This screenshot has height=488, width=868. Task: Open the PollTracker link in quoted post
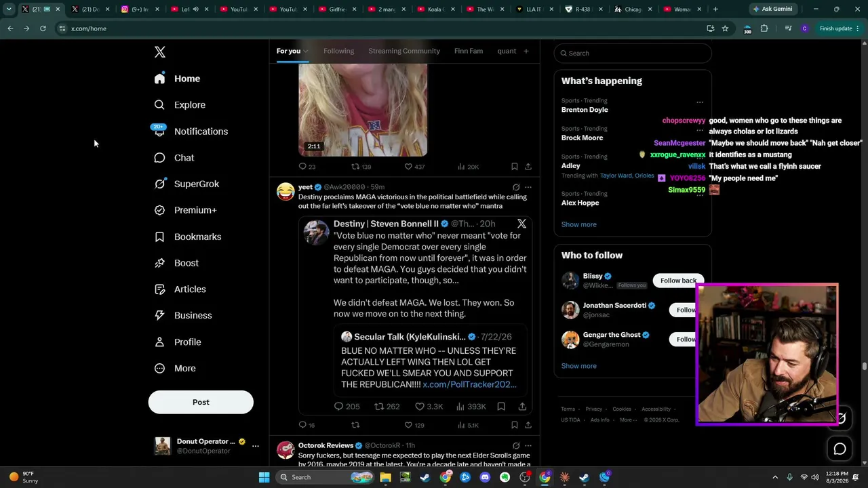469,385
